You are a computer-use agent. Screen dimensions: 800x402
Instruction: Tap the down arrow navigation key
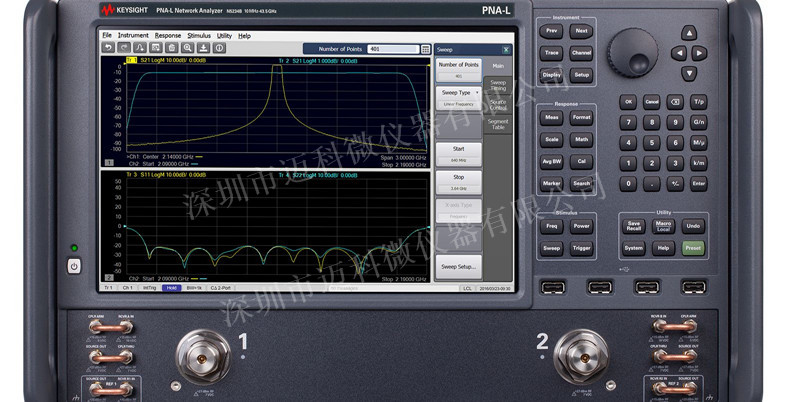coord(689,73)
